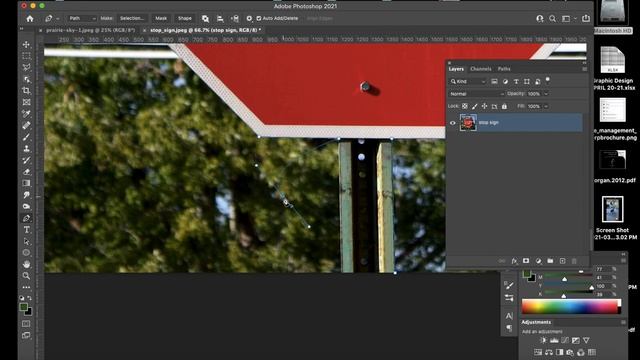Click the Mask button
640x360 pixels.
[x=161, y=18]
